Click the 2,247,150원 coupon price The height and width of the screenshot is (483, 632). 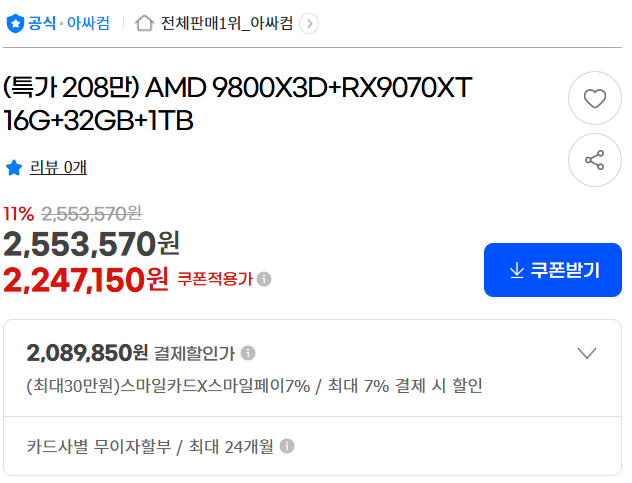tap(85, 280)
